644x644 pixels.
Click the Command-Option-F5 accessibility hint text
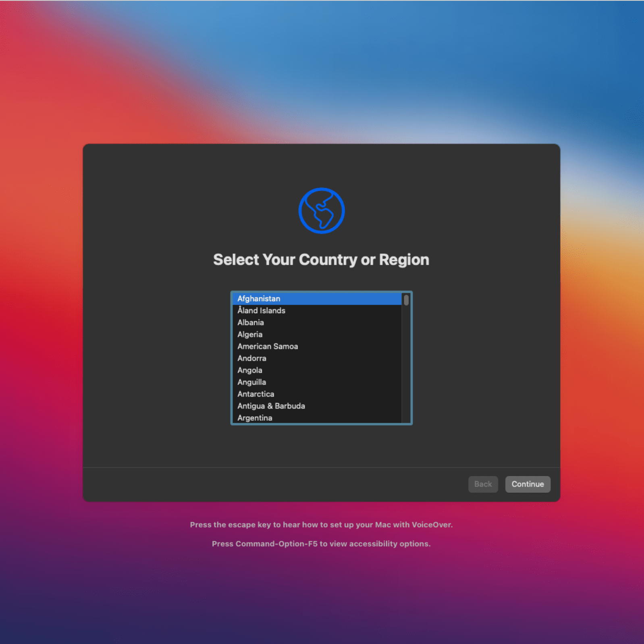pyautogui.click(x=321, y=544)
